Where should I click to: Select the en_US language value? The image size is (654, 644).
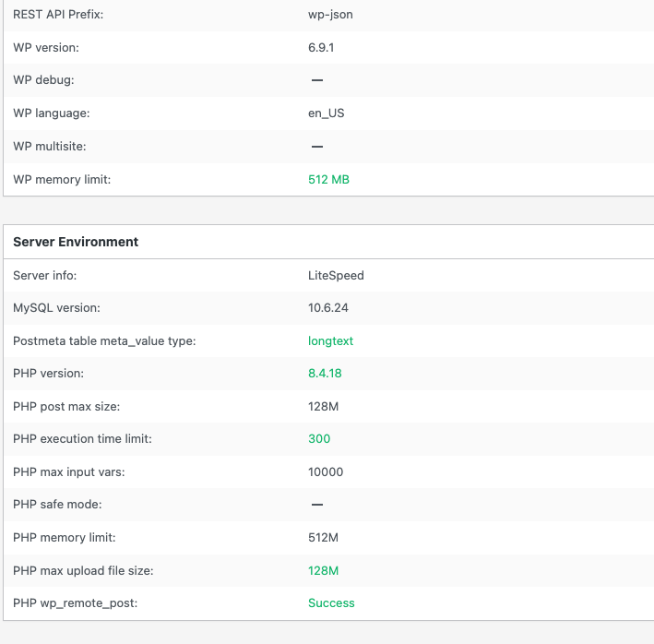327,113
